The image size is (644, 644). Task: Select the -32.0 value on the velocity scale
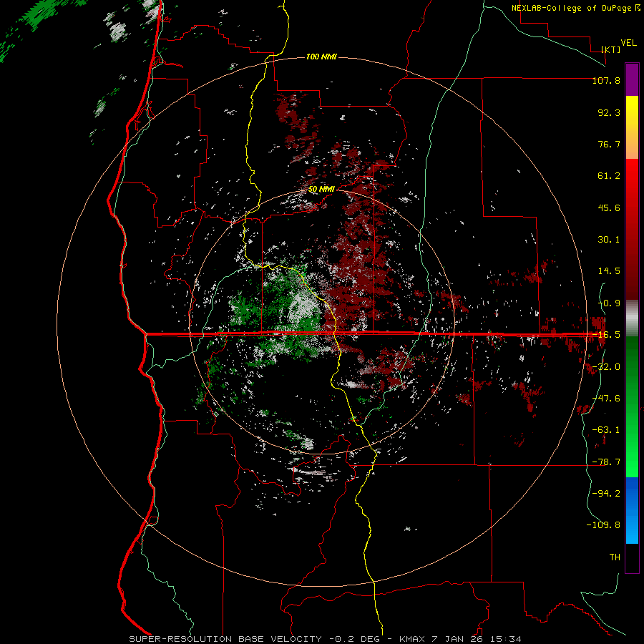click(x=606, y=367)
